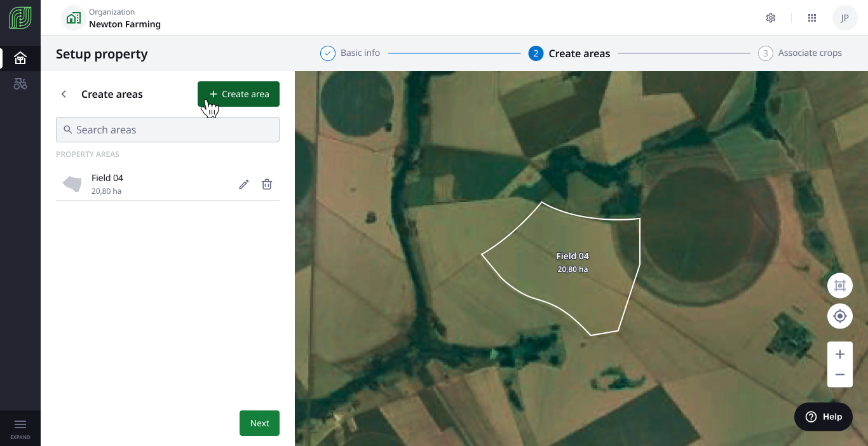Open the apps grid menu
Viewport: 868px width, 446px height.
click(812, 18)
